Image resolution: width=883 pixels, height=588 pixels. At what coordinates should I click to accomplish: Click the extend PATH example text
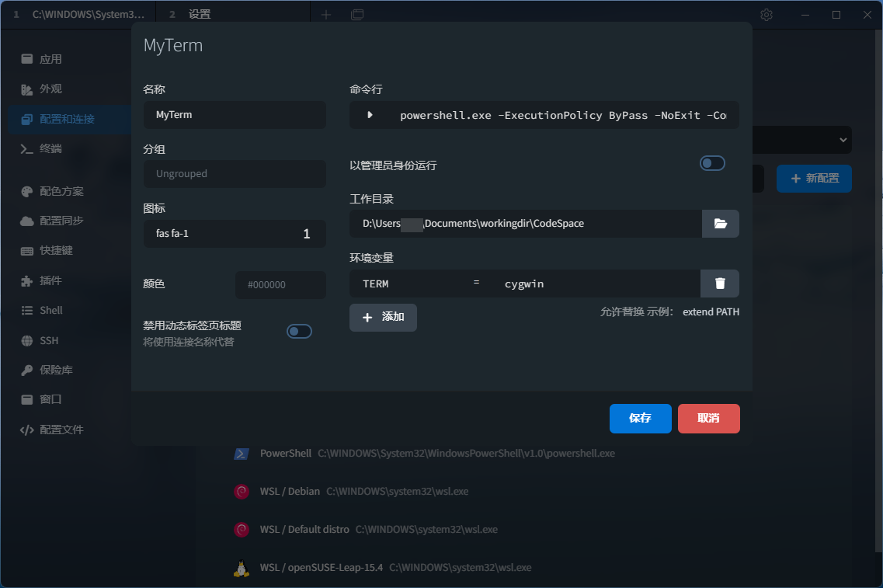pyautogui.click(x=711, y=312)
